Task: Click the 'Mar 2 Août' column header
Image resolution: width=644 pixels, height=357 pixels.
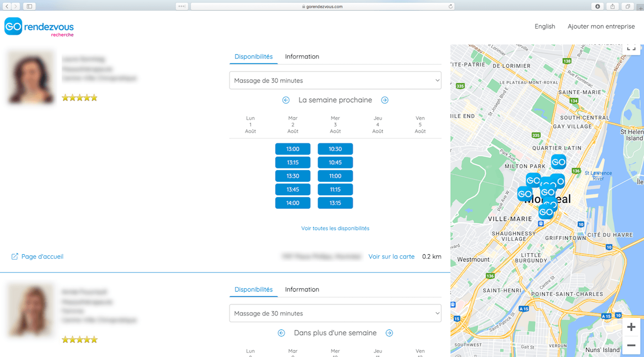Action: pyautogui.click(x=293, y=125)
